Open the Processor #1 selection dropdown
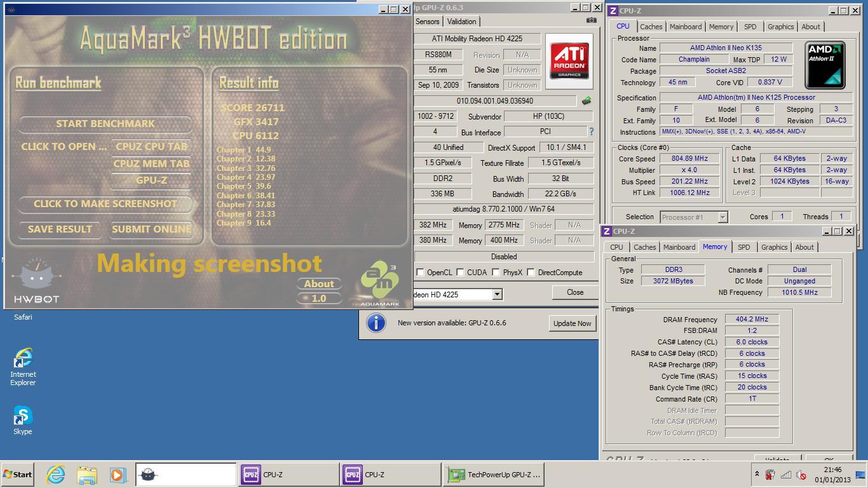Image resolution: width=868 pixels, height=488 pixels. [x=722, y=217]
